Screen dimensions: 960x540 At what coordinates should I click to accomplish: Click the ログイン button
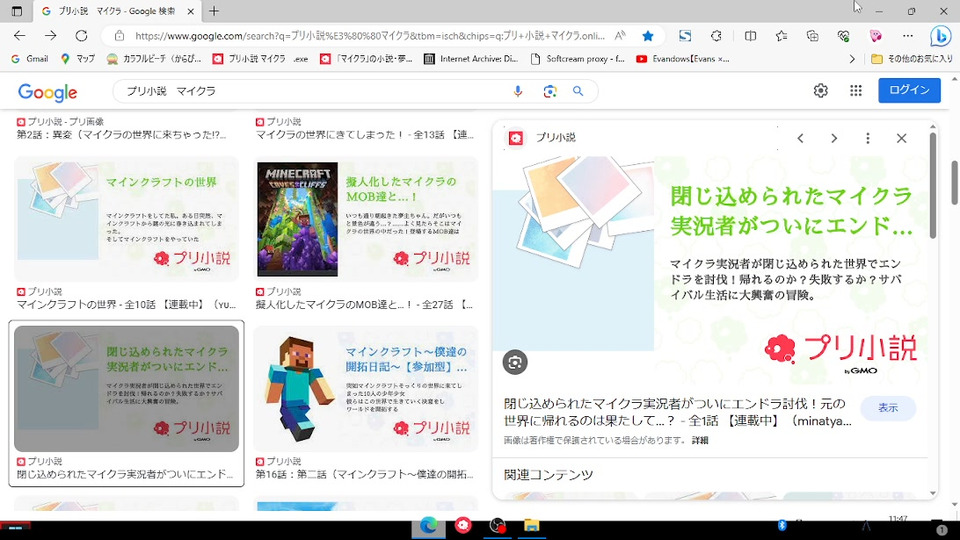pyautogui.click(x=909, y=90)
